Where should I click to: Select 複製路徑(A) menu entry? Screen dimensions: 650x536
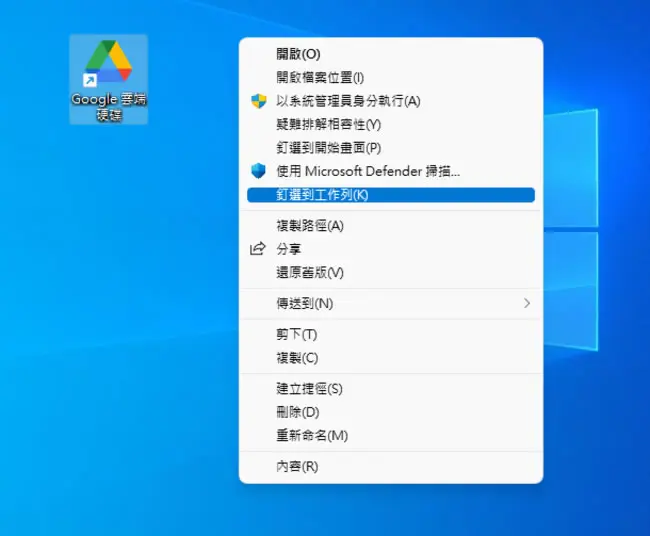click(x=390, y=226)
